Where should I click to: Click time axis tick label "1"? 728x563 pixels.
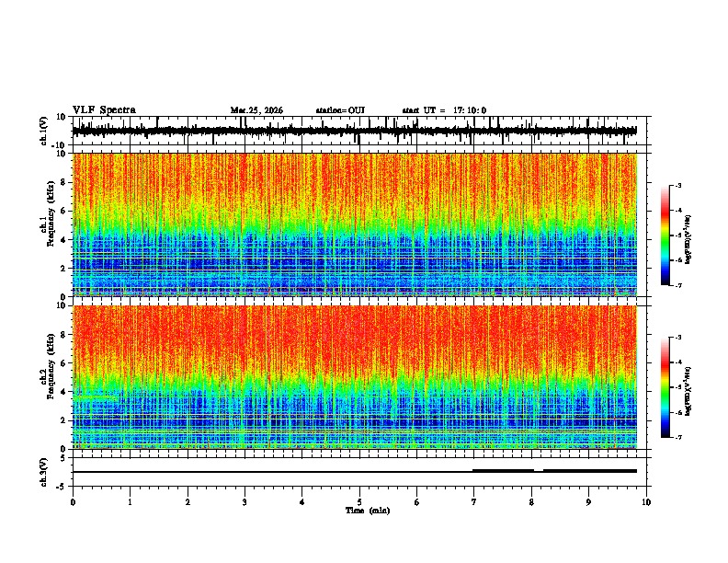[x=130, y=502]
